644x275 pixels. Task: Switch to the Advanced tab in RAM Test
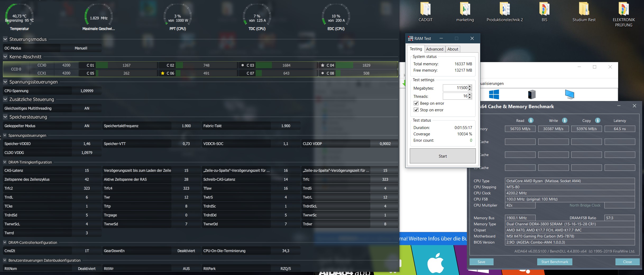pyautogui.click(x=435, y=49)
